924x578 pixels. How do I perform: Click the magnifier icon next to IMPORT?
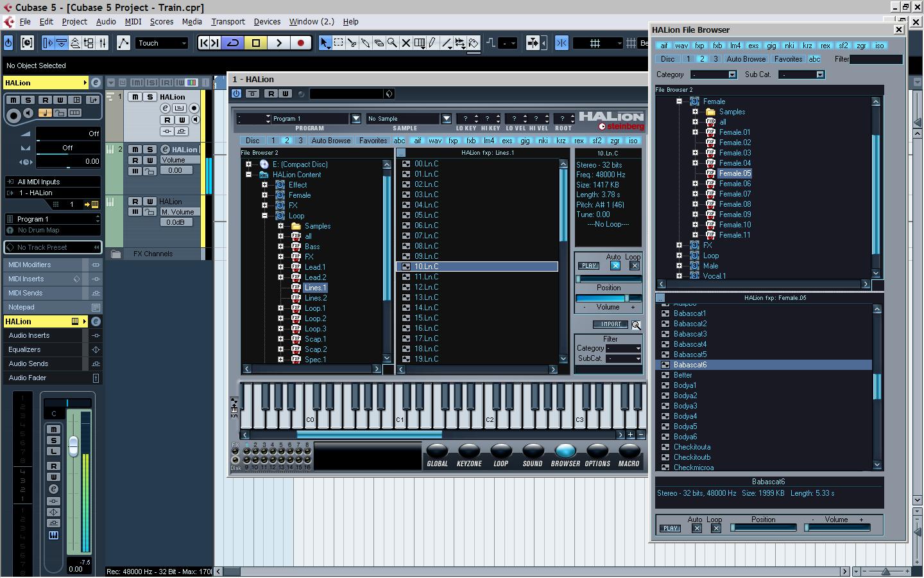pos(636,325)
